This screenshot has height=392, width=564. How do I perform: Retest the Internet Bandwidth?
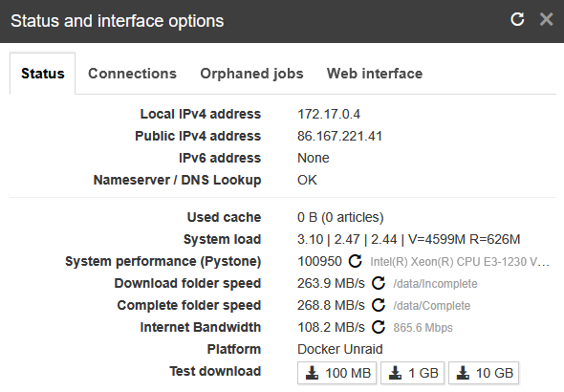[379, 327]
